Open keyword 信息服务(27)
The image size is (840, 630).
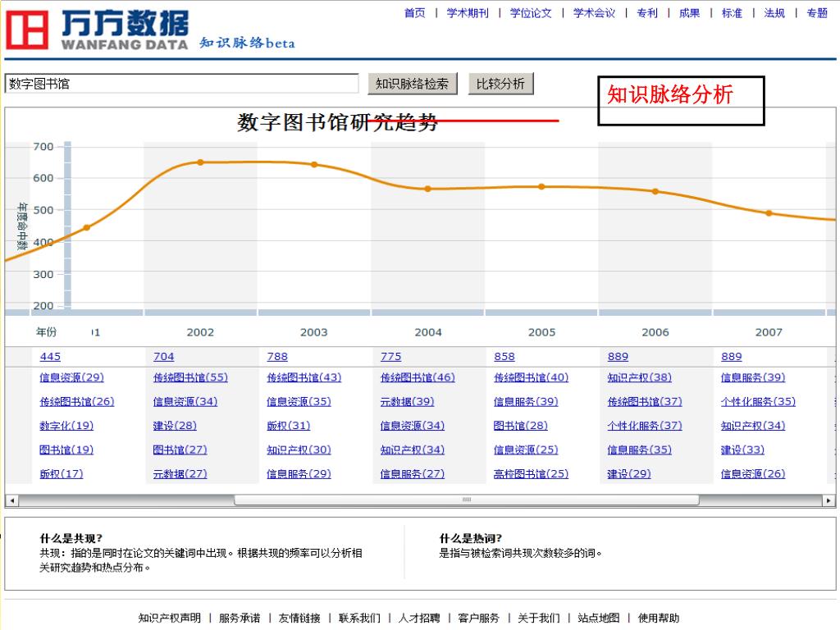[413, 473]
